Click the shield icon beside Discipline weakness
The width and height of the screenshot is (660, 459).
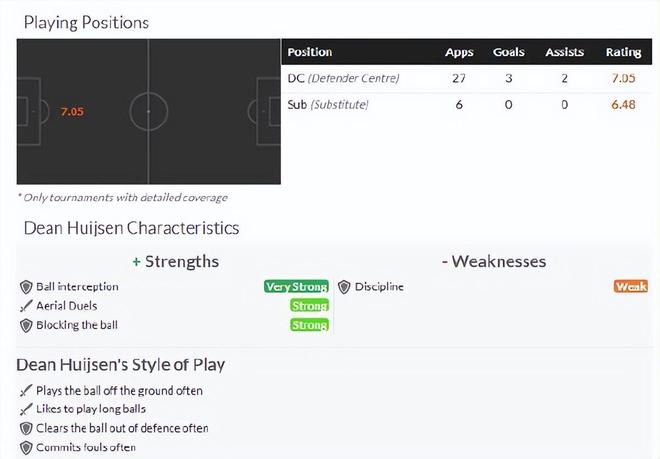click(344, 287)
